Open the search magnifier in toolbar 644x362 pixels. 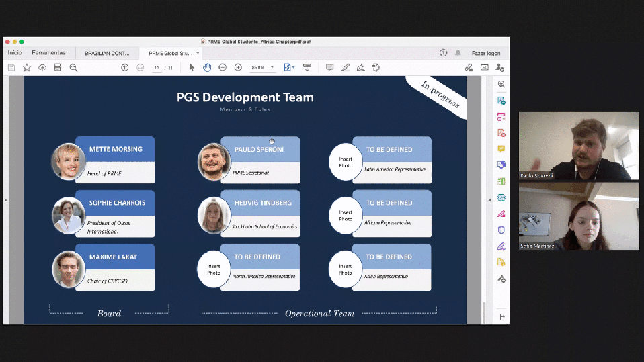[x=73, y=68]
